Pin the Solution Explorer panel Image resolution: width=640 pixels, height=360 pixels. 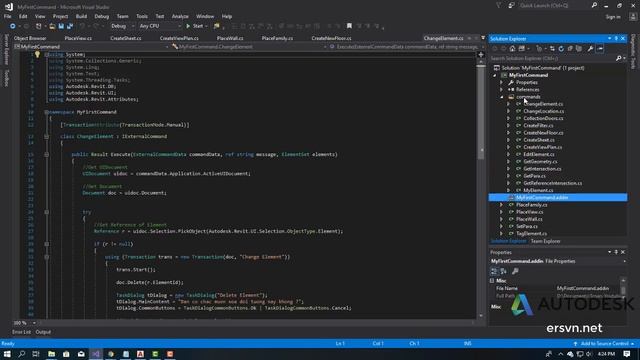pos(616,38)
